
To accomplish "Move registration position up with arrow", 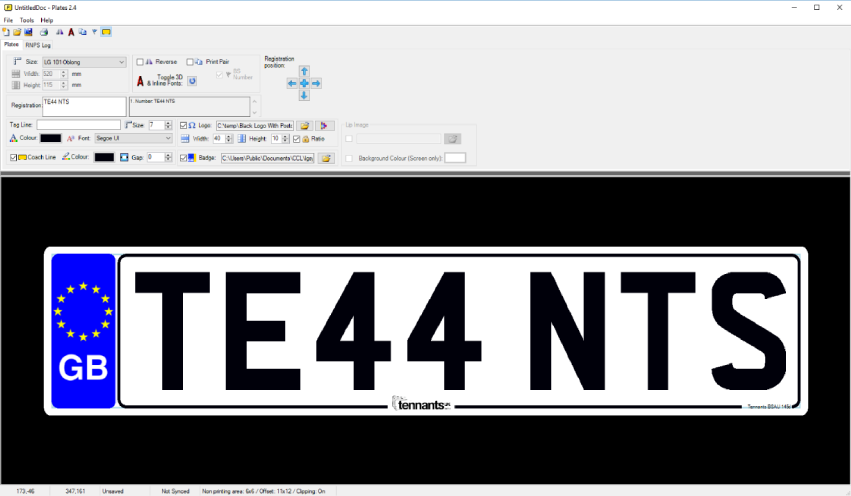I will coord(304,71).
